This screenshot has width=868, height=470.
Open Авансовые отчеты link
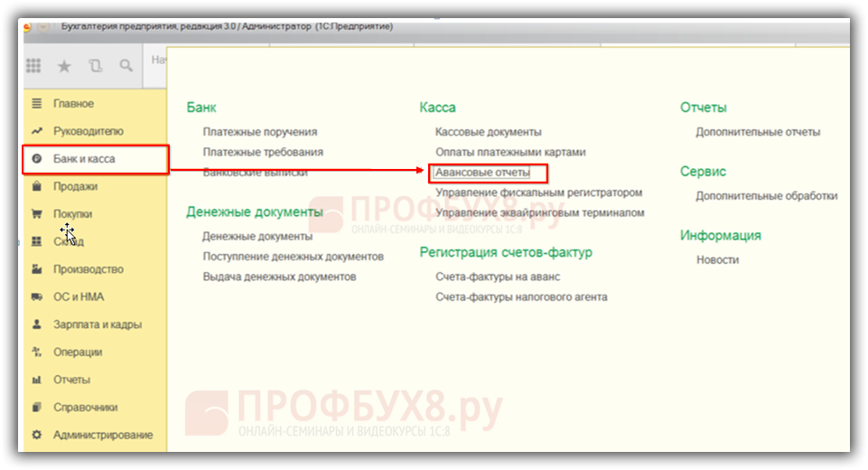point(482,173)
